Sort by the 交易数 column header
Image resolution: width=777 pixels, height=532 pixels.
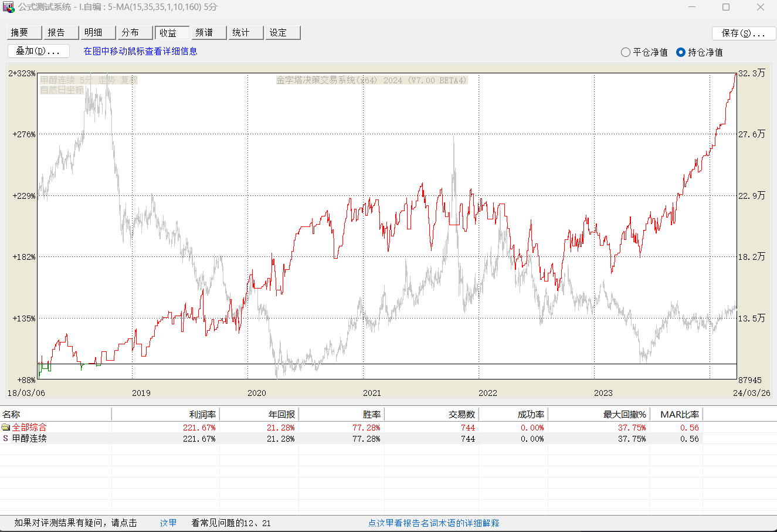[x=432, y=414]
